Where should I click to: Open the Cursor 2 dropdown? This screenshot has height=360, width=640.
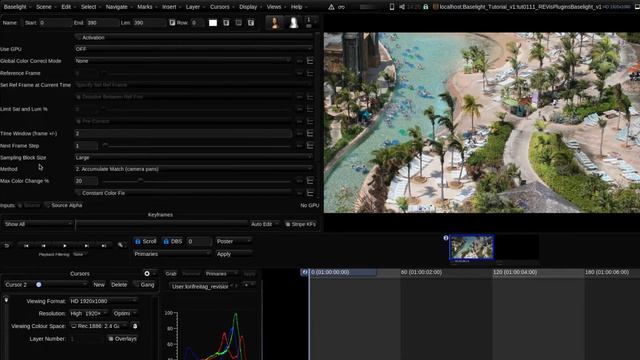click(x=46, y=284)
